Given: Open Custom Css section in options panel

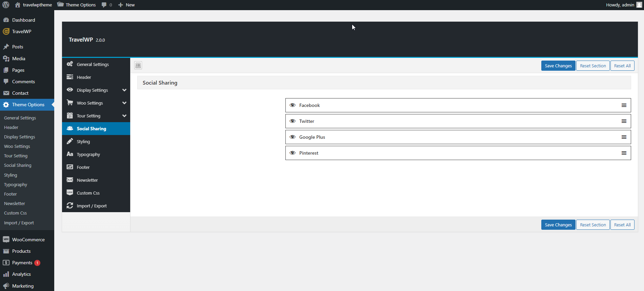Looking at the screenshot, I should coord(96,193).
